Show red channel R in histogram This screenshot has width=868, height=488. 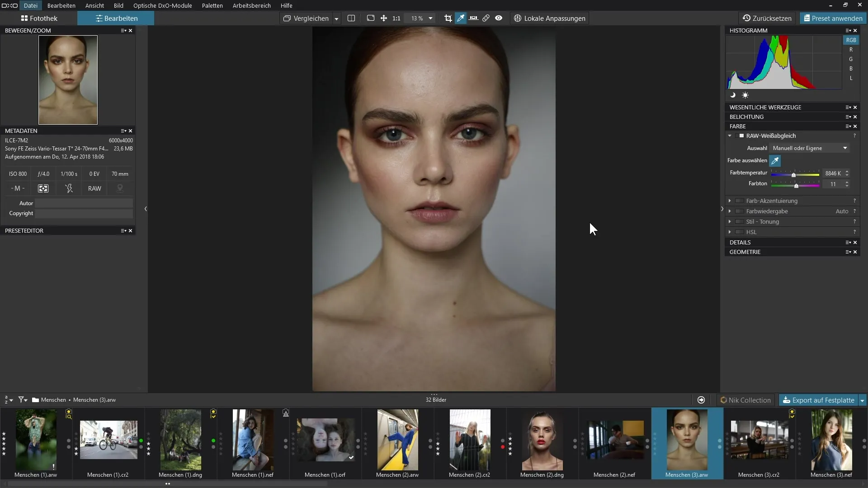point(851,50)
